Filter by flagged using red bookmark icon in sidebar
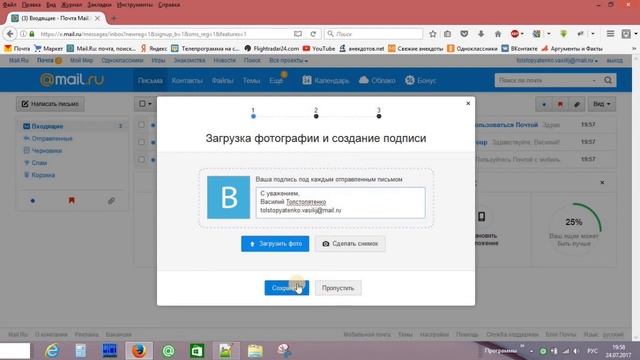Screen dimensions: 640x360 coord(71,200)
